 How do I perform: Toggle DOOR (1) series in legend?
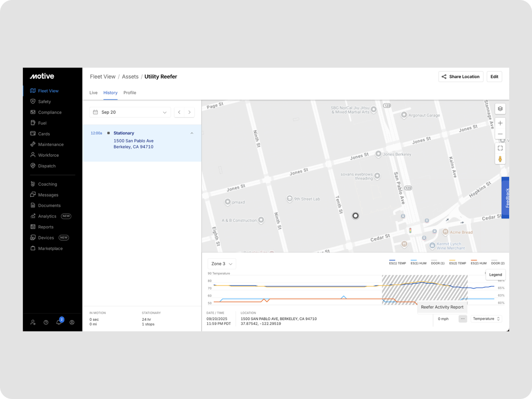(438, 263)
